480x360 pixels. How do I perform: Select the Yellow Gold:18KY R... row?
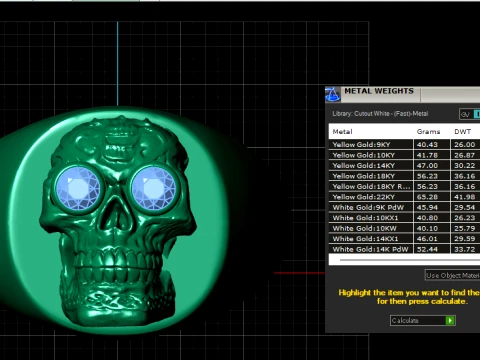pyautogui.click(x=404, y=186)
